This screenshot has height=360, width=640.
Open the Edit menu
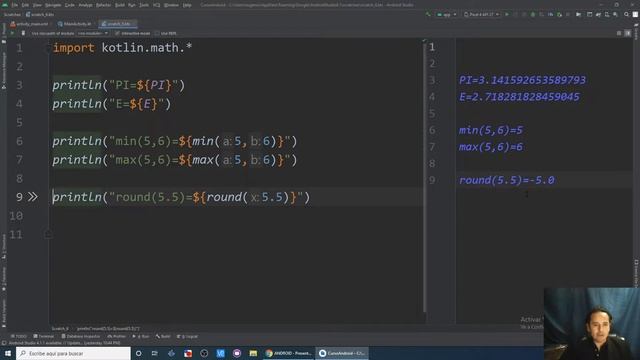tap(25, 5)
